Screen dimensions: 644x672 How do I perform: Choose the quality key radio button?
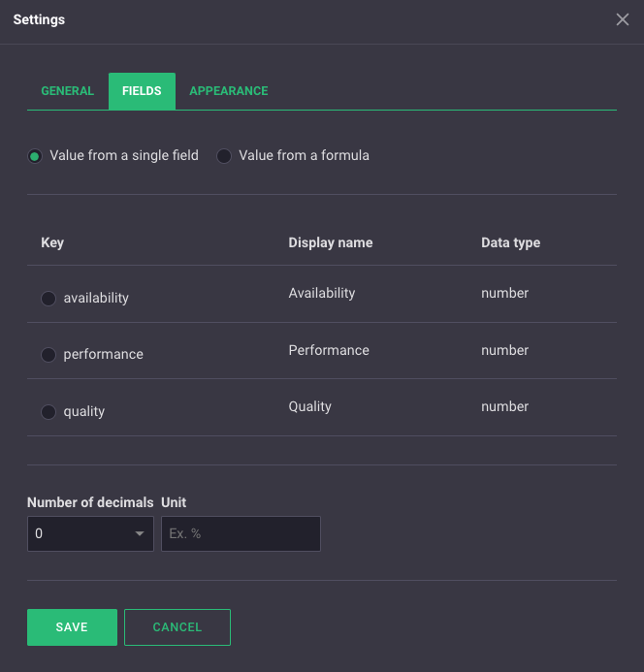pos(48,412)
